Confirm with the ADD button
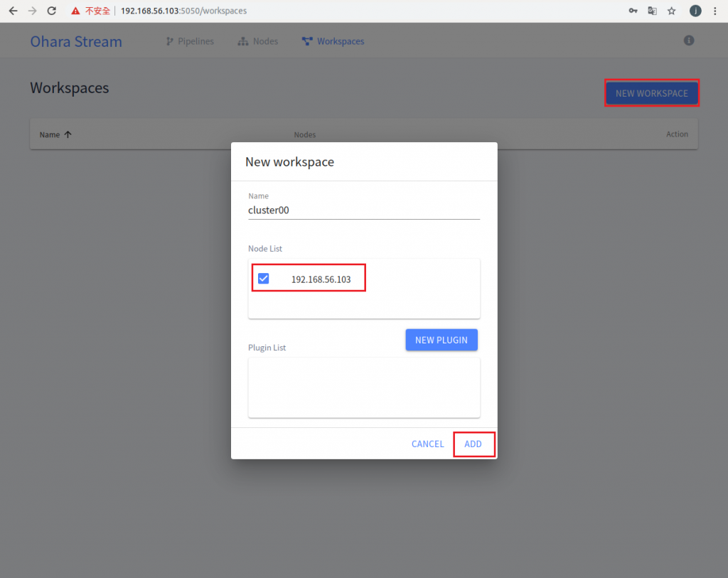This screenshot has height=578, width=728. pyautogui.click(x=473, y=444)
